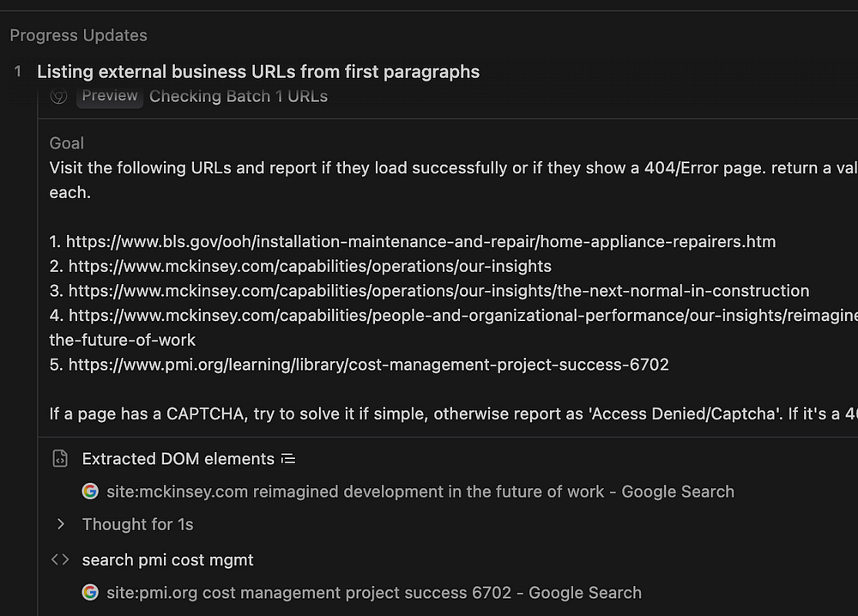Click the Preview button

109,96
